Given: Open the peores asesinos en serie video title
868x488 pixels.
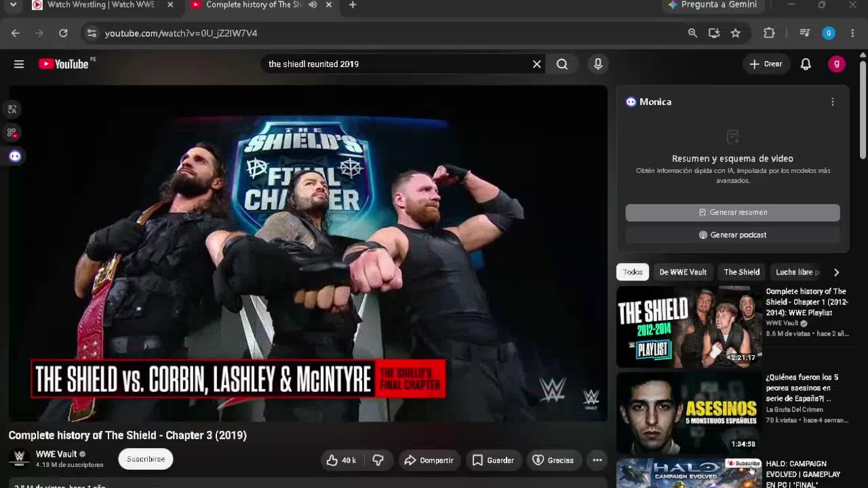Looking at the screenshot, I should coord(802,388).
